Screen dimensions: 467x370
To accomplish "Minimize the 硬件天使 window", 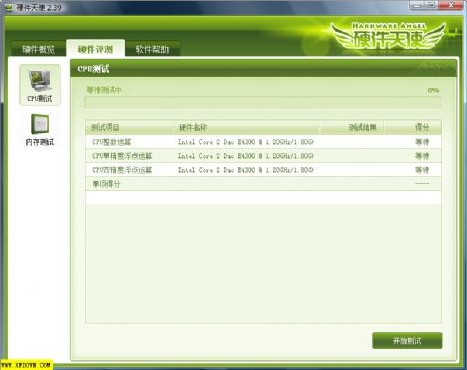I will coord(417,5).
